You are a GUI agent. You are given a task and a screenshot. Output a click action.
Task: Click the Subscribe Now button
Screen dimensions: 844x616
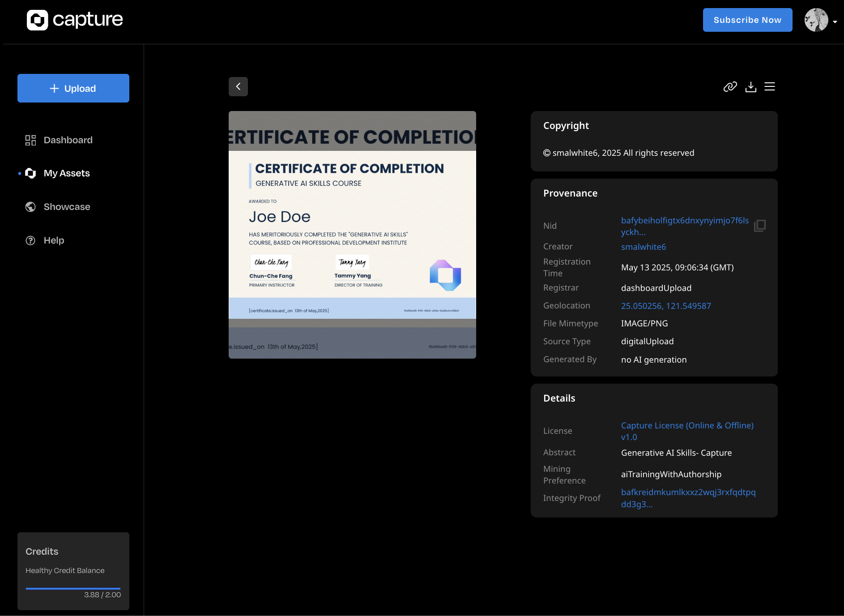[747, 20]
